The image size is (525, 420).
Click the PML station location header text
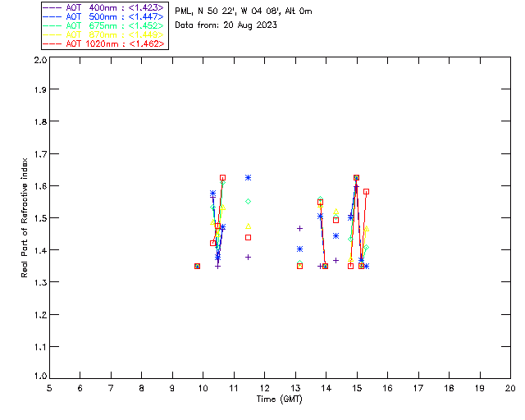(x=244, y=11)
